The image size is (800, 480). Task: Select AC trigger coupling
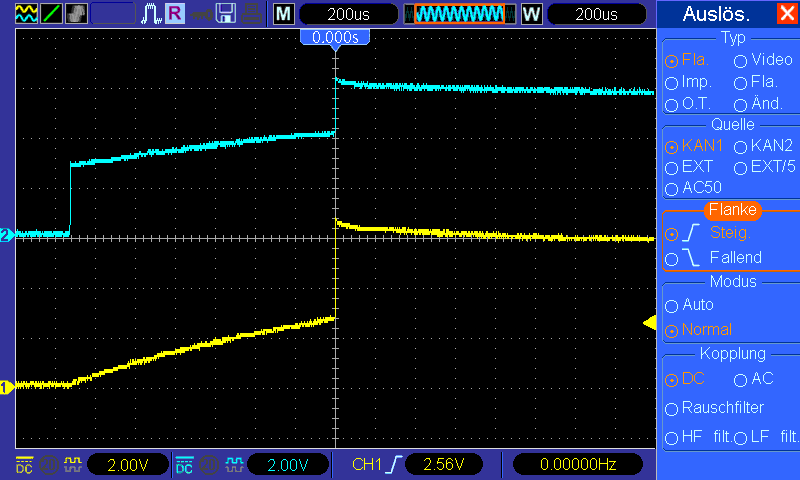(x=754, y=379)
